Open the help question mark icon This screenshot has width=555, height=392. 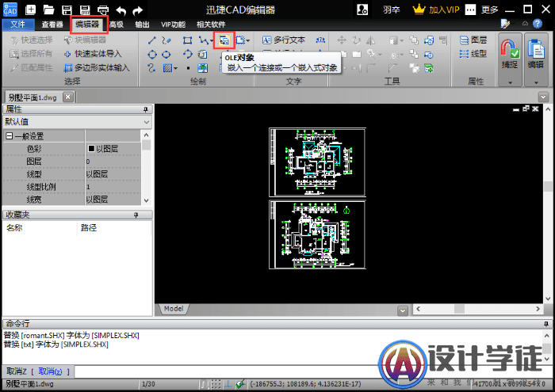pyautogui.click(x=538, y=24)
